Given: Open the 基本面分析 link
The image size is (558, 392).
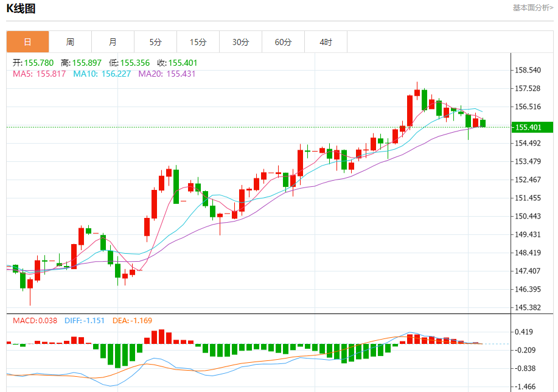Looking at the screenshot, I should 532,8.
